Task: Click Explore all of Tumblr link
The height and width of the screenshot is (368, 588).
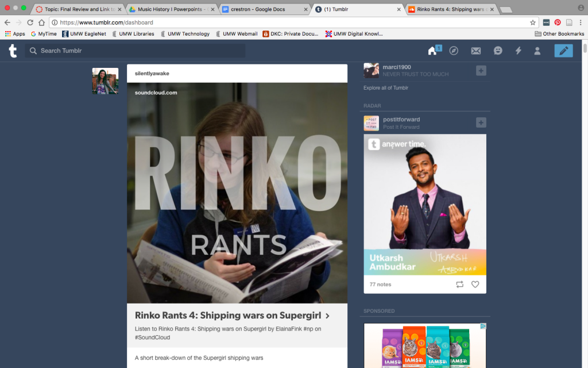Action: coord(385,88)
